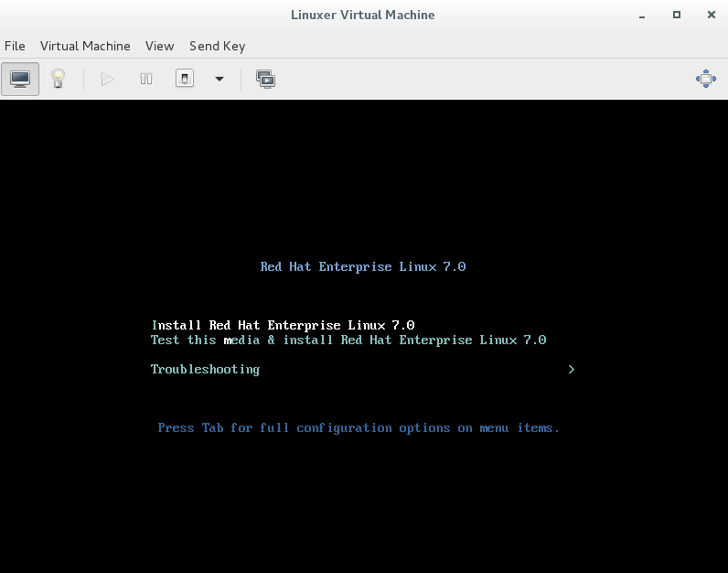Expand Troubleshooting submenu arrow

(571, 369)
